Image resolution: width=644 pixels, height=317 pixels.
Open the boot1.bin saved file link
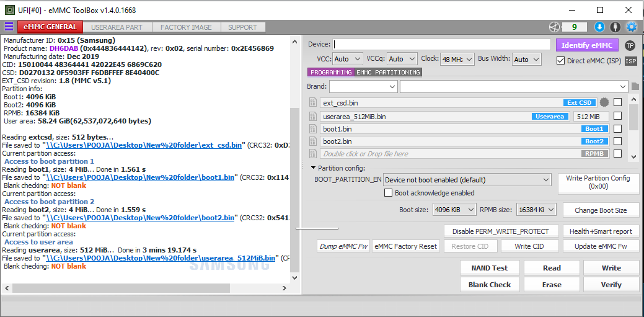click(x=140, y=177)
